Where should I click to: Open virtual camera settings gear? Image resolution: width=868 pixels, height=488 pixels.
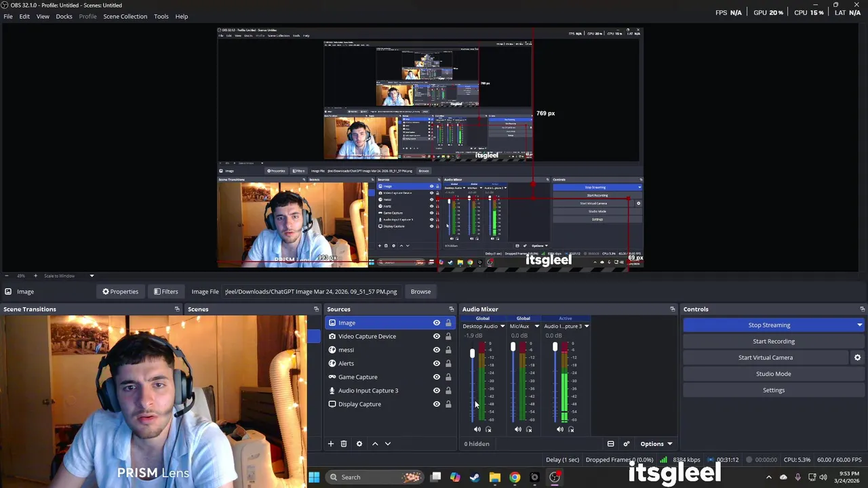pos(857,357)
